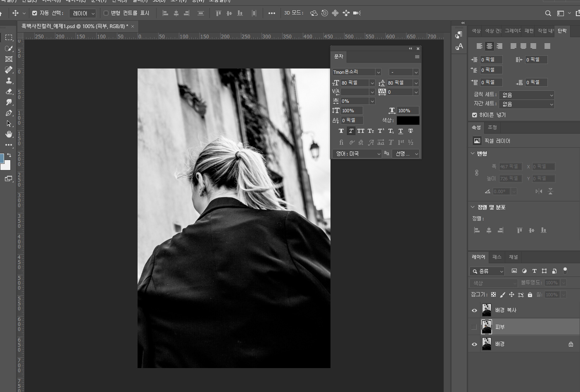
Task: Click the white background color swatch
Action: 6,165
